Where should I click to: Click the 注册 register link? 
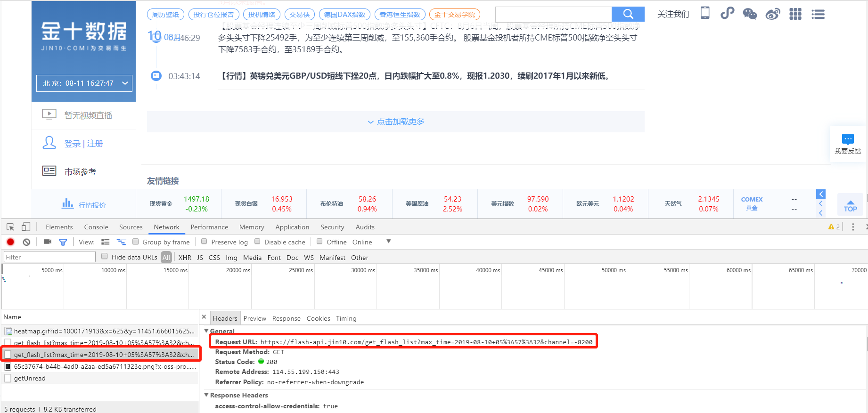[x=95, y=144]
